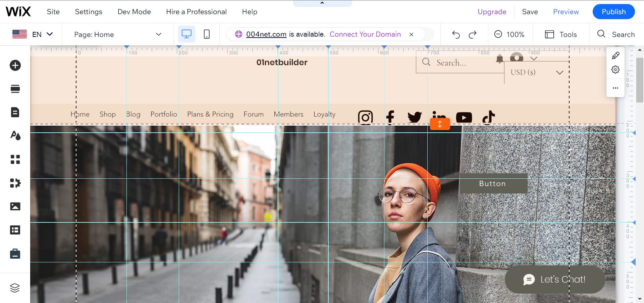Image resolution: width=644 pixels, height=303 pixels.
Task: Click the Instagram social icon
Action: (365, 117)
